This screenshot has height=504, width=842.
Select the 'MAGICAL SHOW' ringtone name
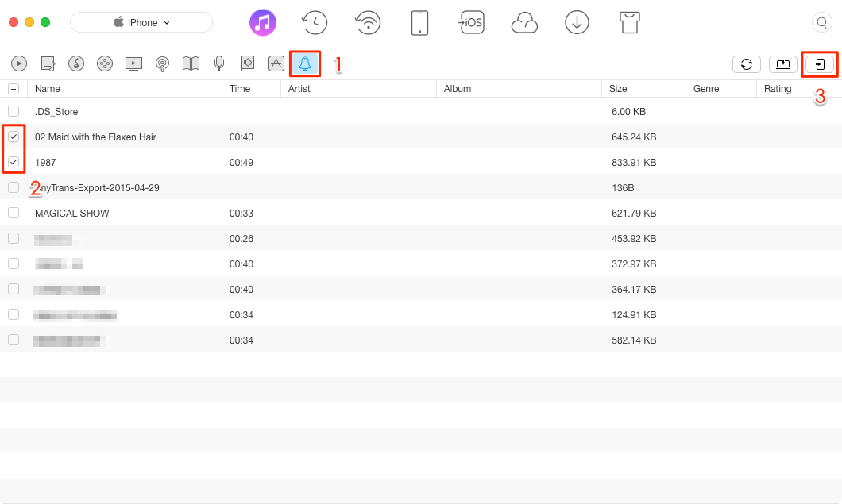click(x=72, y=213)
